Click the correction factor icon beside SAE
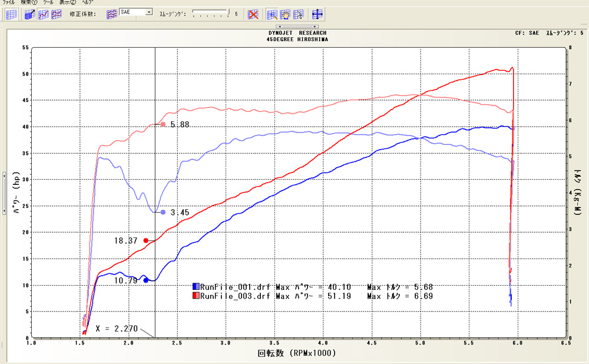 coord(111,13)
